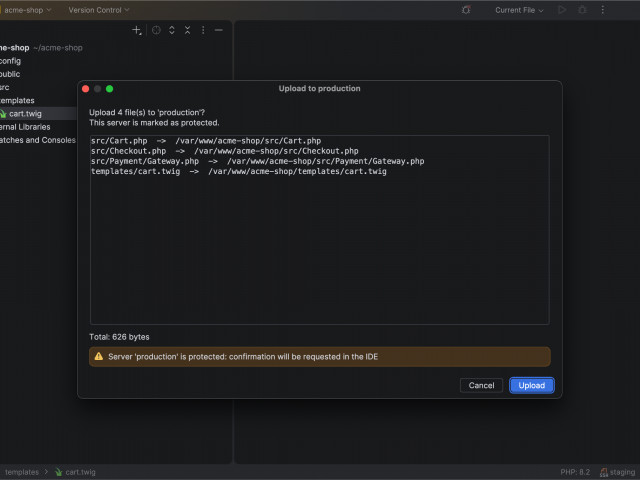The height and width of the screenshot is (480, 640).
Task: Open the More actions toolbar menu
Action: click(x=603, y=10)
